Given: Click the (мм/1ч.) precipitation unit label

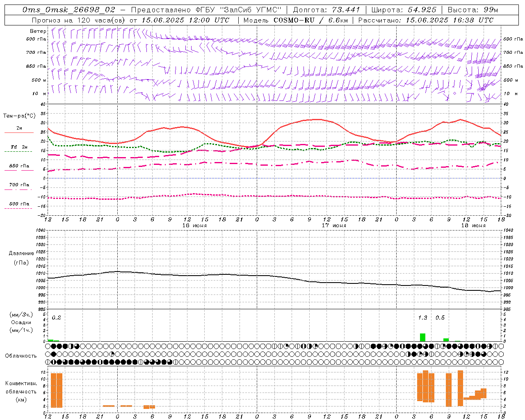Looking at the screenshot, I should [21, 330].
